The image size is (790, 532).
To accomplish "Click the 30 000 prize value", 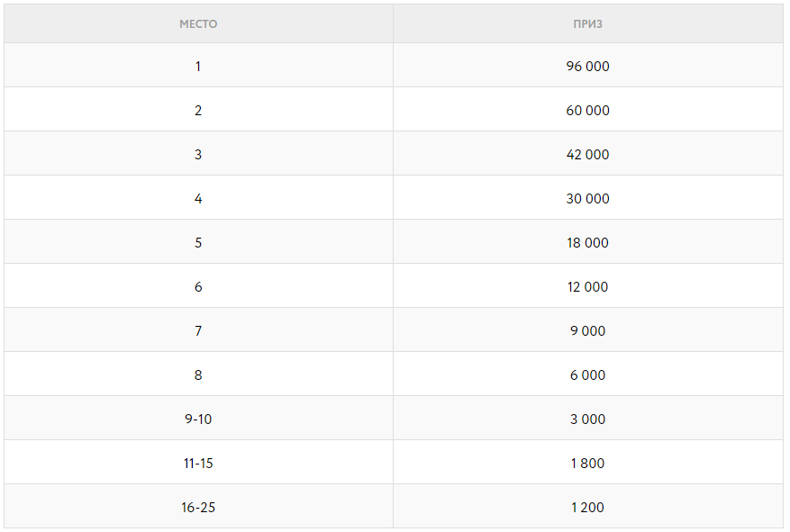I will [587, 199].
